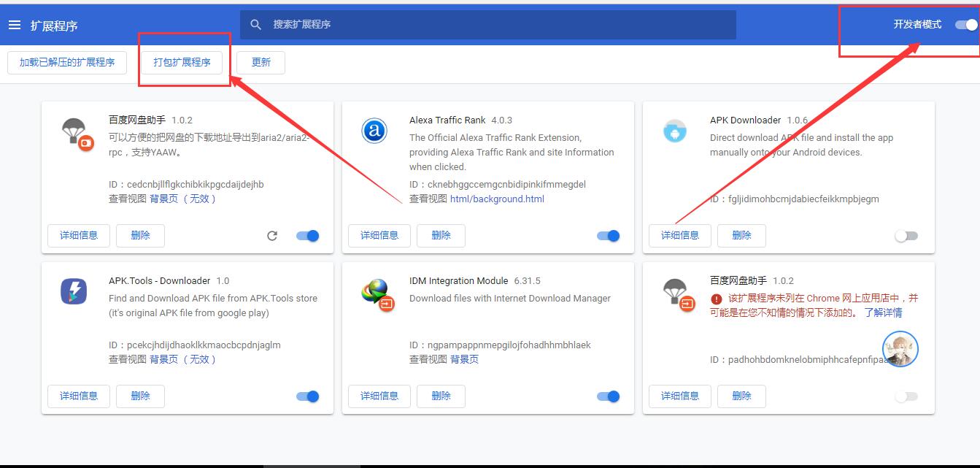980x468 pixels.
Task: Click the Alexa Traffic Rank extension name
Action: pyautogui.click(x=447, y=120)
